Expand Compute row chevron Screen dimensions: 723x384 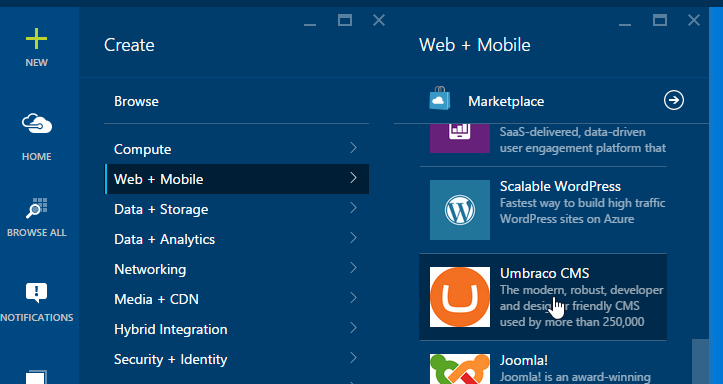[x=353, y=148]
